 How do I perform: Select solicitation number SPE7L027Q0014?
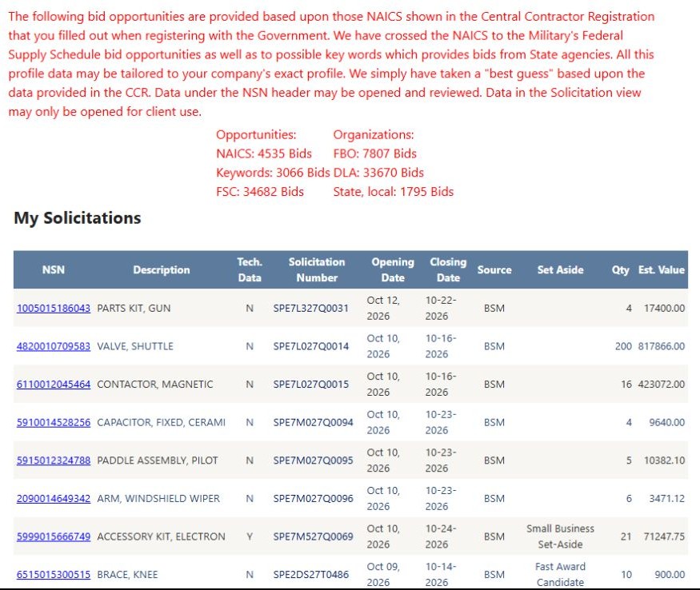[x=310, y=346]
